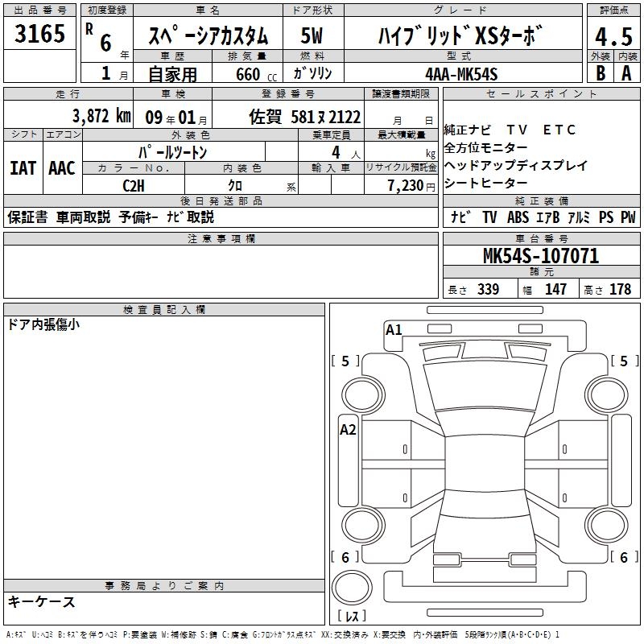Select the lot number 3165
The width and height of the screenshot is (644, 644).
[39, 33]
